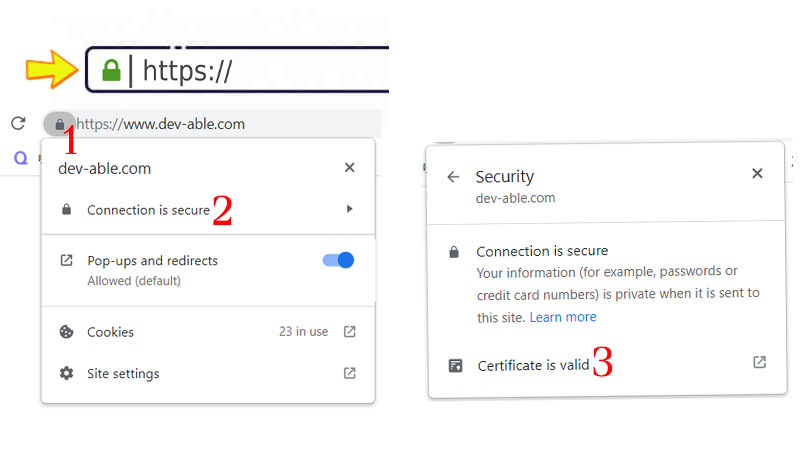Reload the page with the refresh icon
The width and height of the screenshot is (800, 450).
coord(17,124)
